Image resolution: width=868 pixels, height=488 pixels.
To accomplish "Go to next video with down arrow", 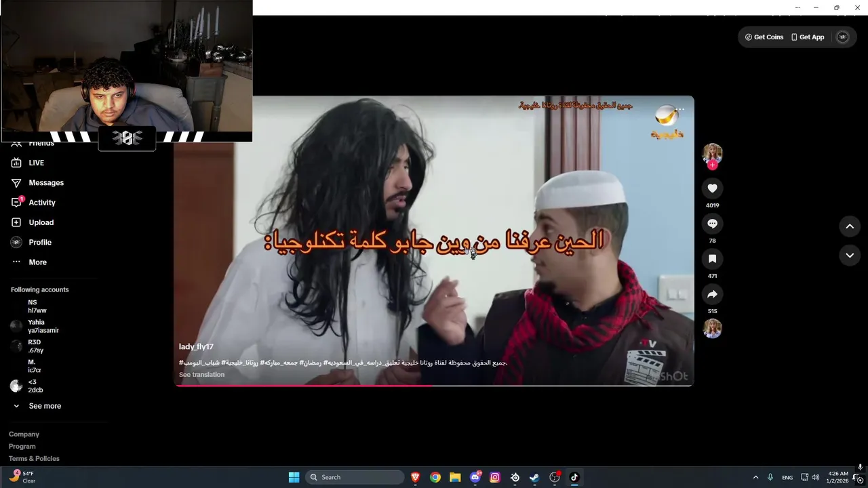I will coord(850,256).
